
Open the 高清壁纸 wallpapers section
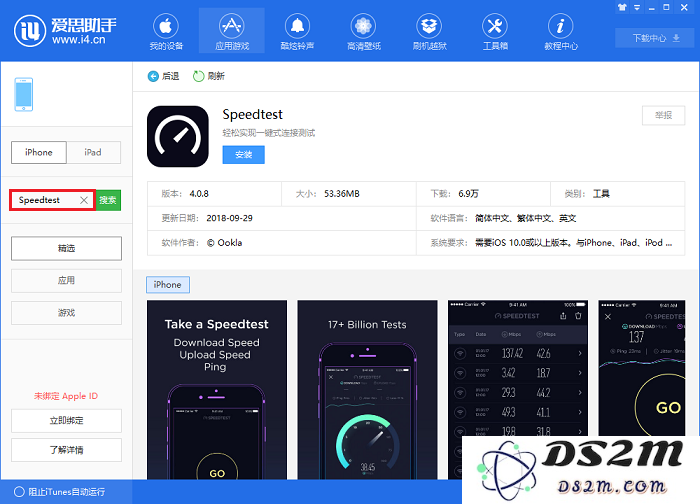pos(363,31)
